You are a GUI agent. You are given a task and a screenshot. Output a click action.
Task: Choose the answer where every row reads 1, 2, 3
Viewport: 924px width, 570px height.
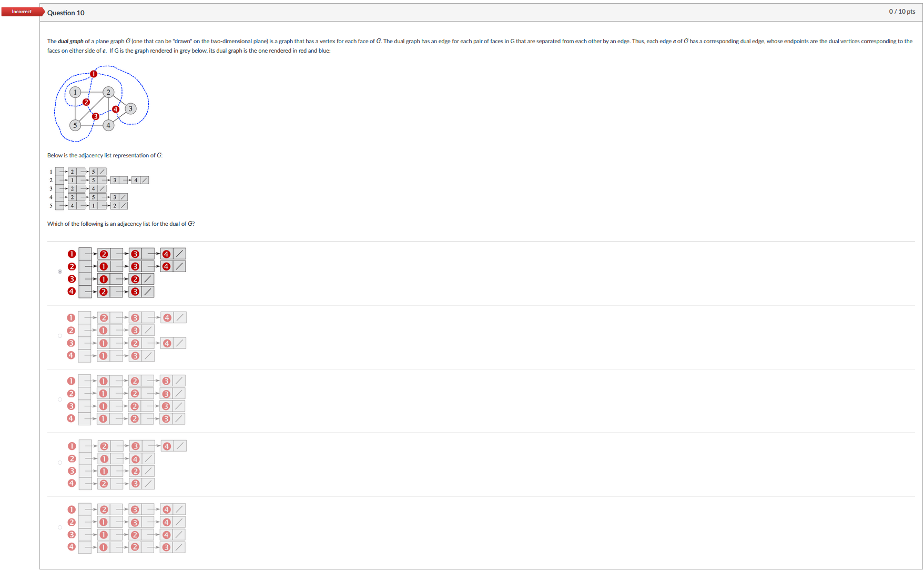coord(60,399)
